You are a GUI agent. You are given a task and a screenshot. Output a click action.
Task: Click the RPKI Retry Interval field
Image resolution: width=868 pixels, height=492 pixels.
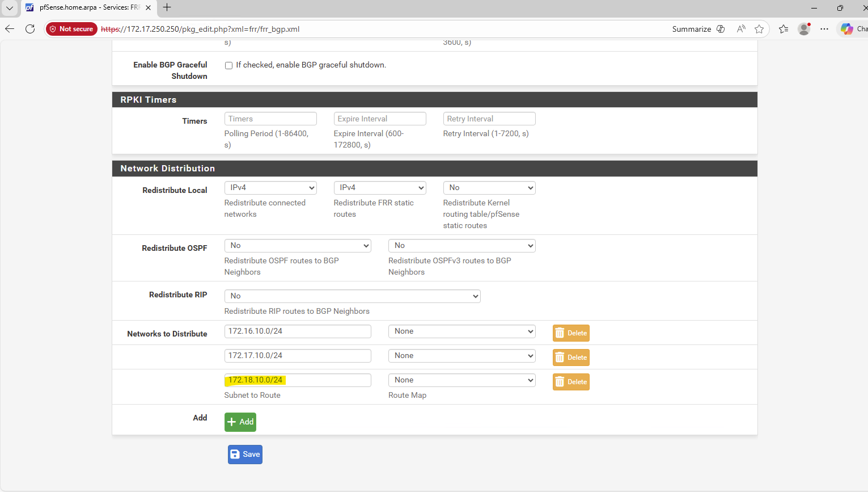coord(489,119)
